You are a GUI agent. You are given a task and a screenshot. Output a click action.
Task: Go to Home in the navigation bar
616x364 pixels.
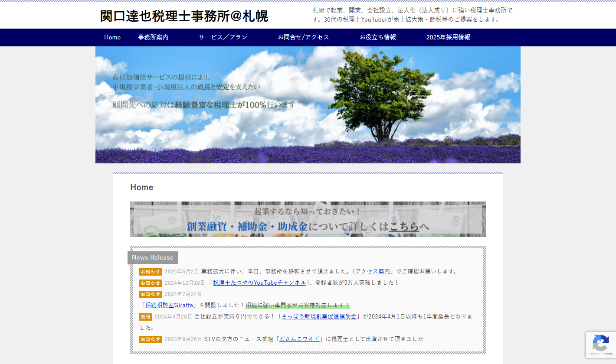coord(112,38)
